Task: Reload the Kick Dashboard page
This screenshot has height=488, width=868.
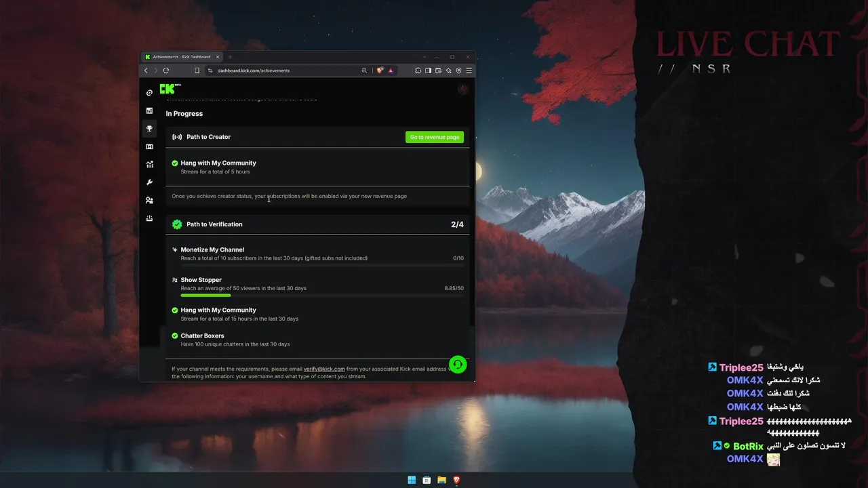Action: (x=166, y=70)
